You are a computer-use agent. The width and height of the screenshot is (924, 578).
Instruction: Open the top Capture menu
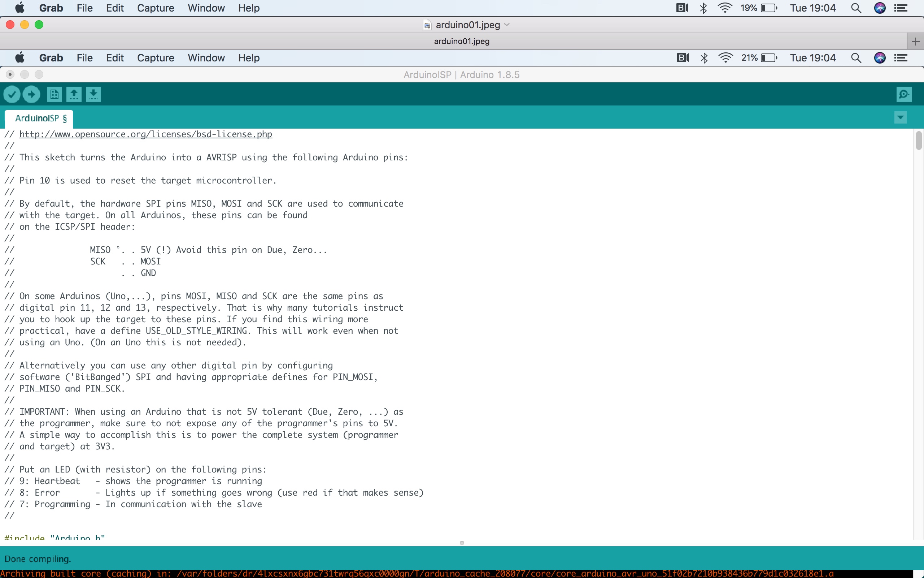(x=156, y=8)
